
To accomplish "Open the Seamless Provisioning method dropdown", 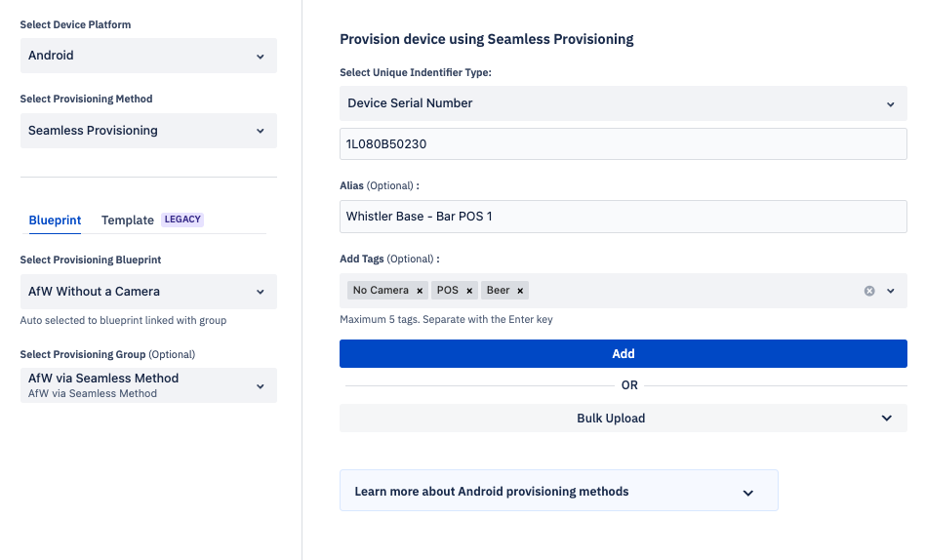I will [x=148, y=131].
